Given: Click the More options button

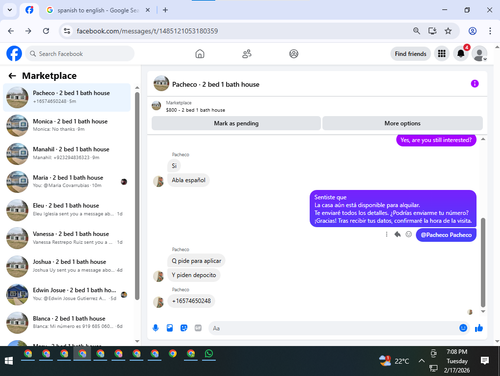Looking at the screenshot, I should 402,123.
